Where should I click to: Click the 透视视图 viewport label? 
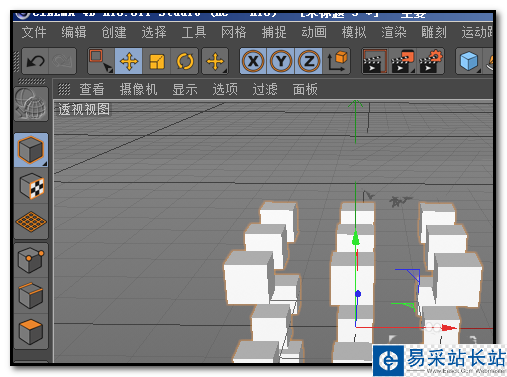[84, 109]
